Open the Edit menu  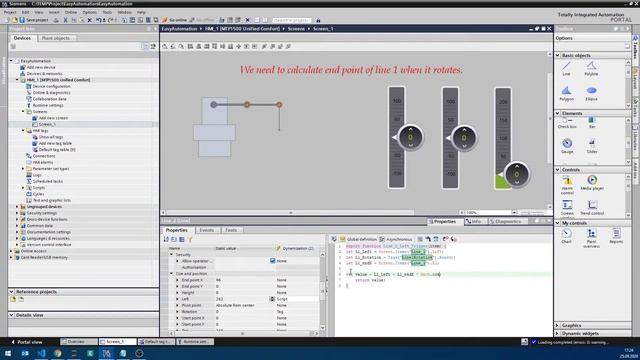[x=25, y=12]
